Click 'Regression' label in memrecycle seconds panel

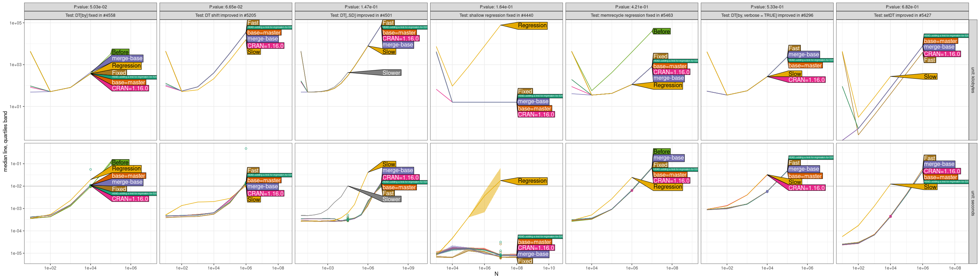668,187
